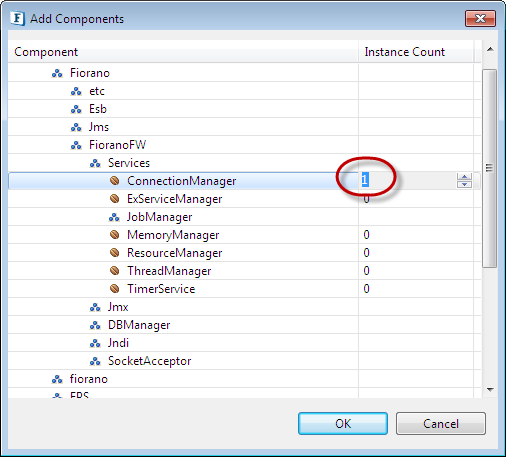Click the ExServiceManager bean icon

coord(114,199)
